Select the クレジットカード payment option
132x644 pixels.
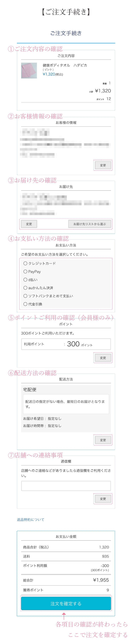pyautogui.click(x=25, y=263)
